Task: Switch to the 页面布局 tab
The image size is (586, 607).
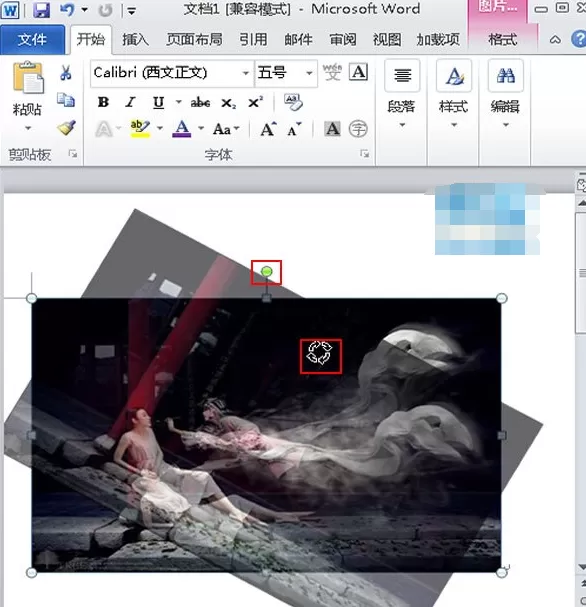Action: pyautogui.click(x=194, y=39)
